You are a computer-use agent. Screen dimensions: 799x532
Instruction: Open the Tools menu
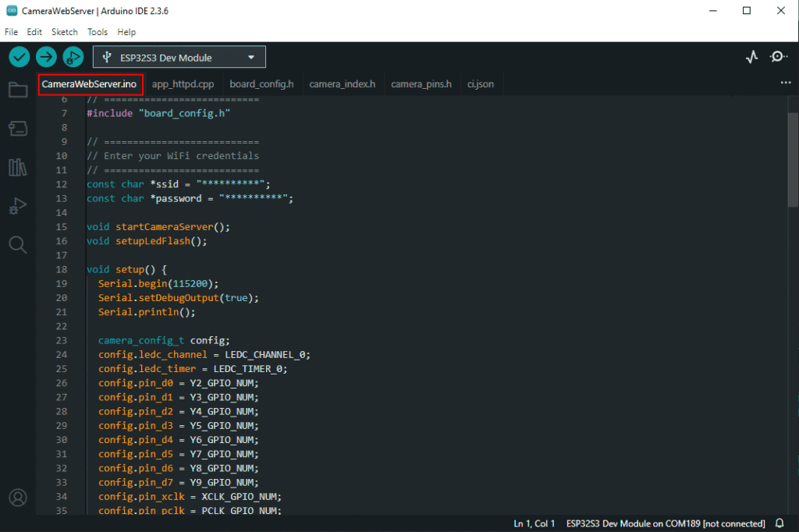pos(98,32)
